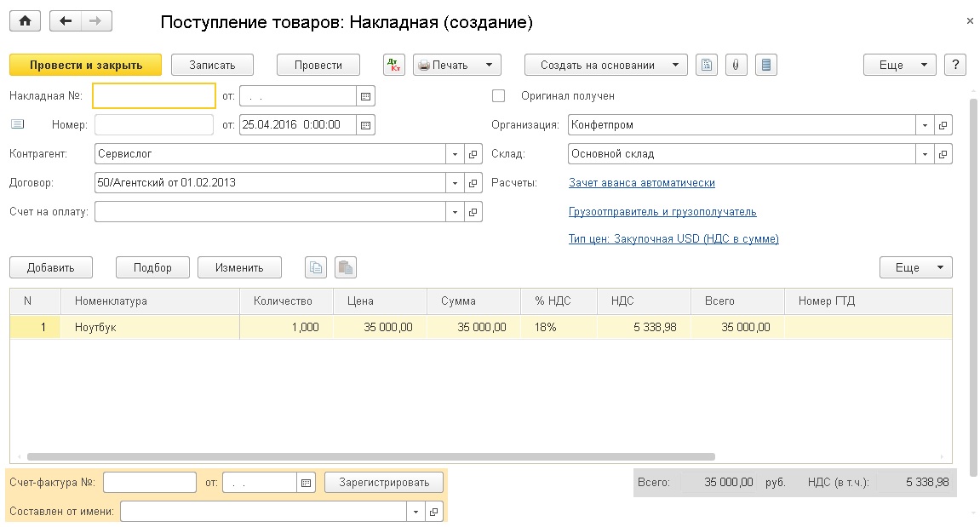Copy rows icon in table toolbar
The height and width of the screenshot is (527, 980).
[x=316, y=267]
